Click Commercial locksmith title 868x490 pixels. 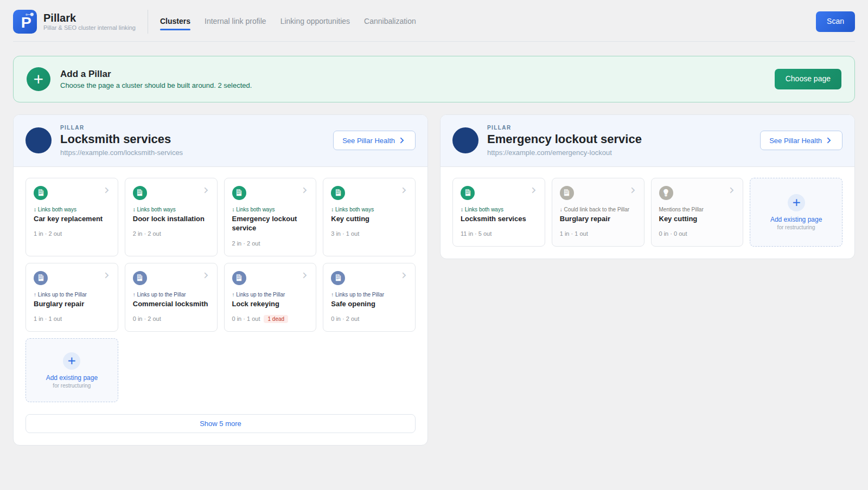coord(170,304)
